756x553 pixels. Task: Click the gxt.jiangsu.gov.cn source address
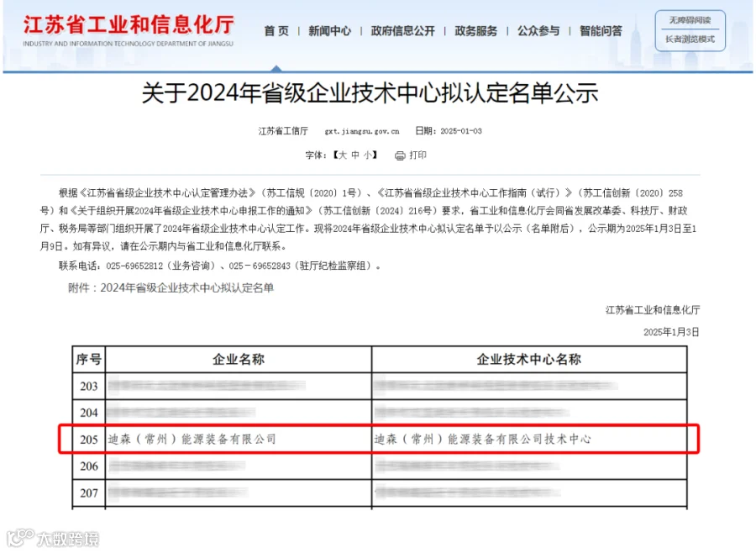tap(362, 131)
